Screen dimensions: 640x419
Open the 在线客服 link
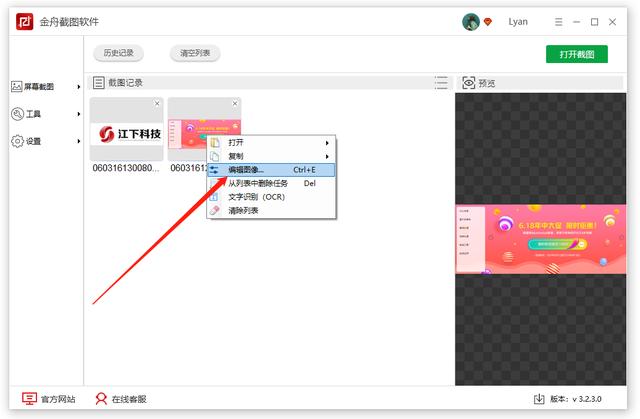(120, 399)
